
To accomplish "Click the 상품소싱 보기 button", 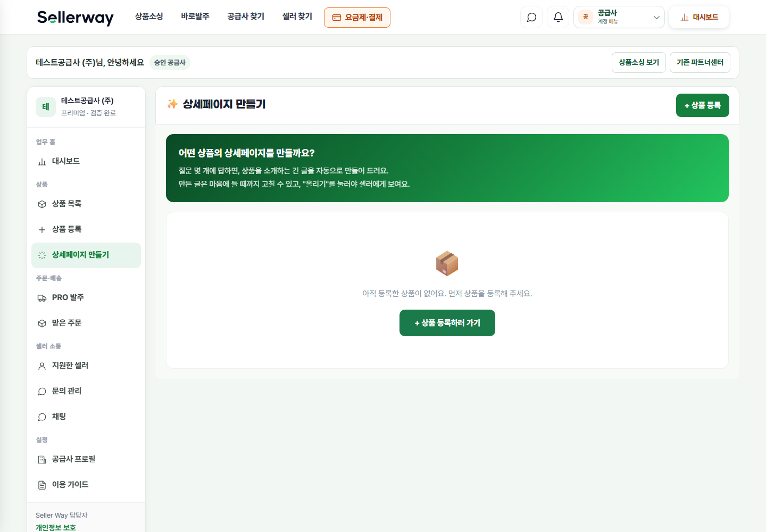I will point(639,62).
